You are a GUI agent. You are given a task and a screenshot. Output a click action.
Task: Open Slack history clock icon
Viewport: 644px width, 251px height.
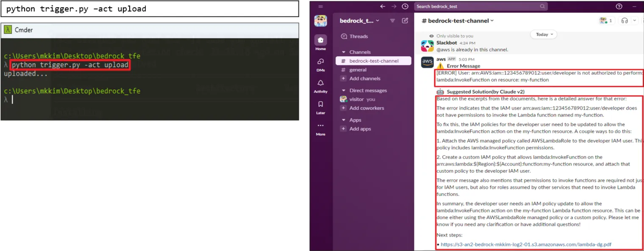coord(405,6)
